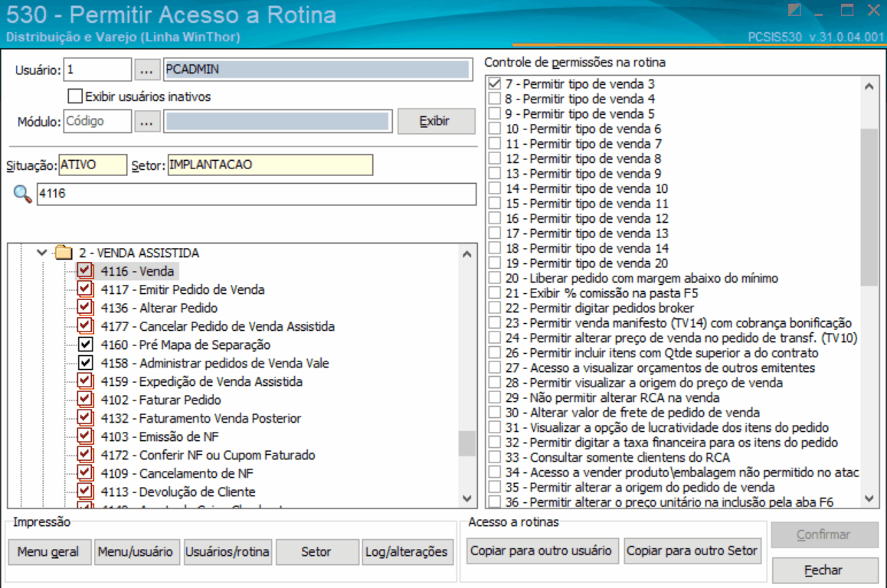Enable 20 - Liberar pedido com margem abaixo do mínimo
887x588 pixels.
click(x=495, y=278)
